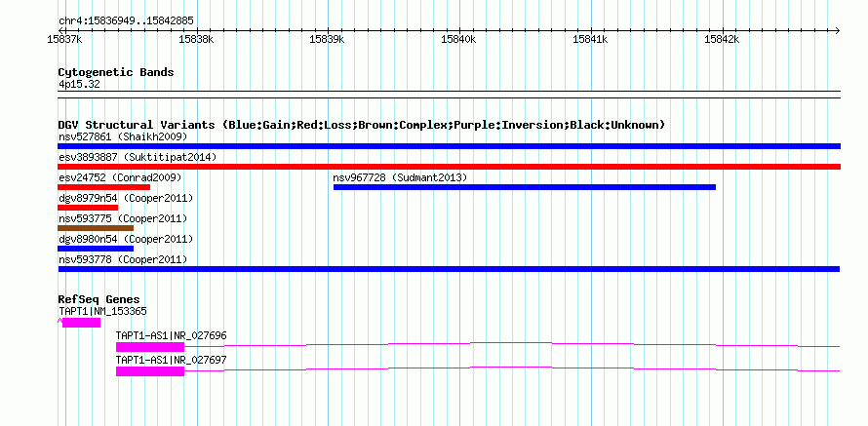Click the nsv967728 (Sudmant2013) blue bar

(525, 187)
